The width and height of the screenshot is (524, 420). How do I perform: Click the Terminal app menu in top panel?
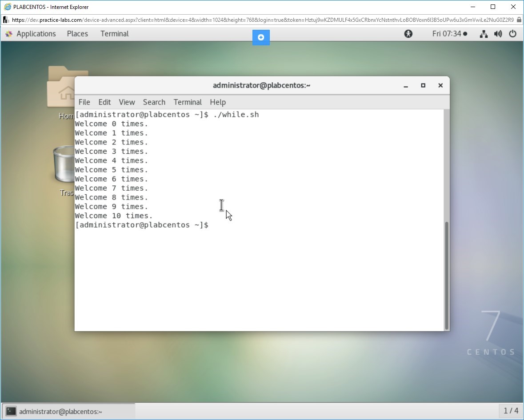[x=114, y=34]
